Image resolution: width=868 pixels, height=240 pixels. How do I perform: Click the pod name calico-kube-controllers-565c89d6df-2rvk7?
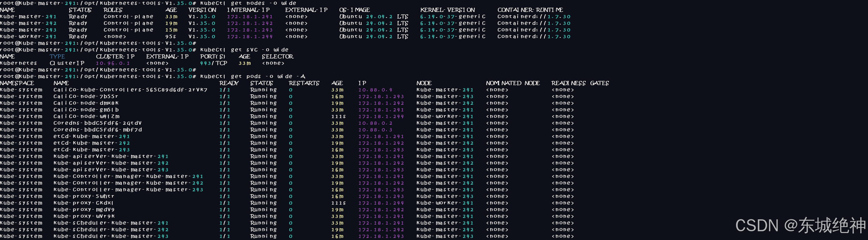[130, 90]
